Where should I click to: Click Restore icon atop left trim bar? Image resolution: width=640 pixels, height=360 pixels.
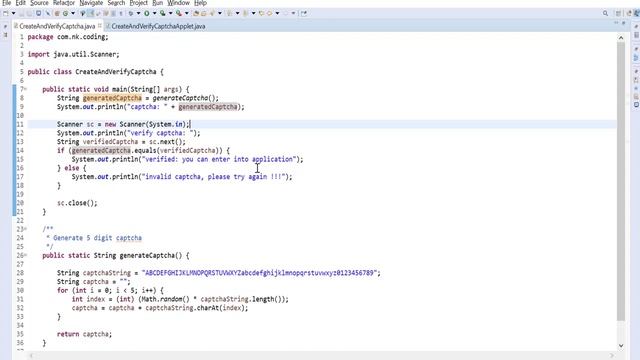coord(5,27)
